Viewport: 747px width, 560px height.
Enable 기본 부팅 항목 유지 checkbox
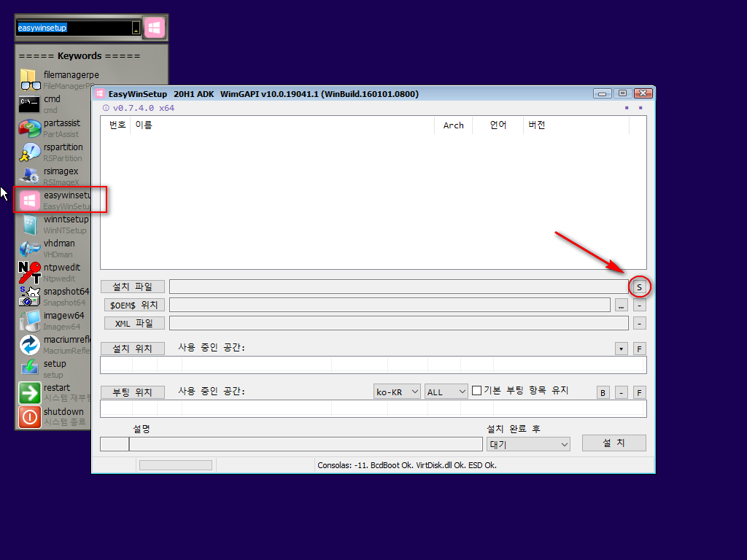pos(476,391)
